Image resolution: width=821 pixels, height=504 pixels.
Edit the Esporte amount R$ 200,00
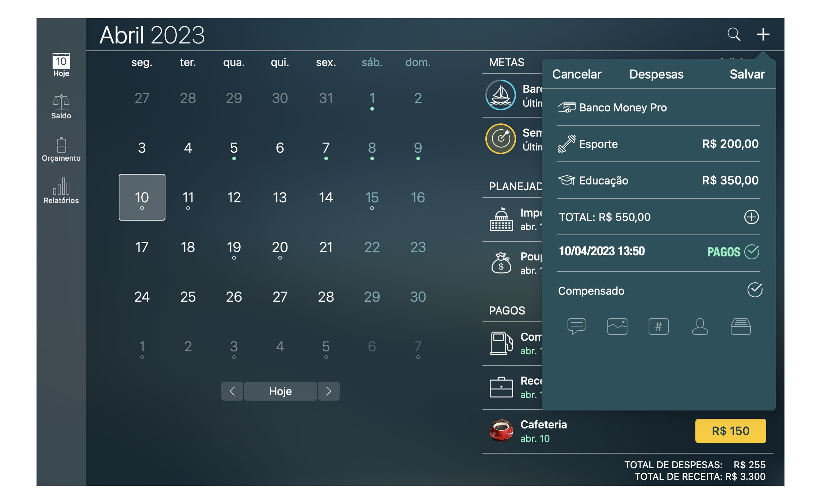pos(730,144)
